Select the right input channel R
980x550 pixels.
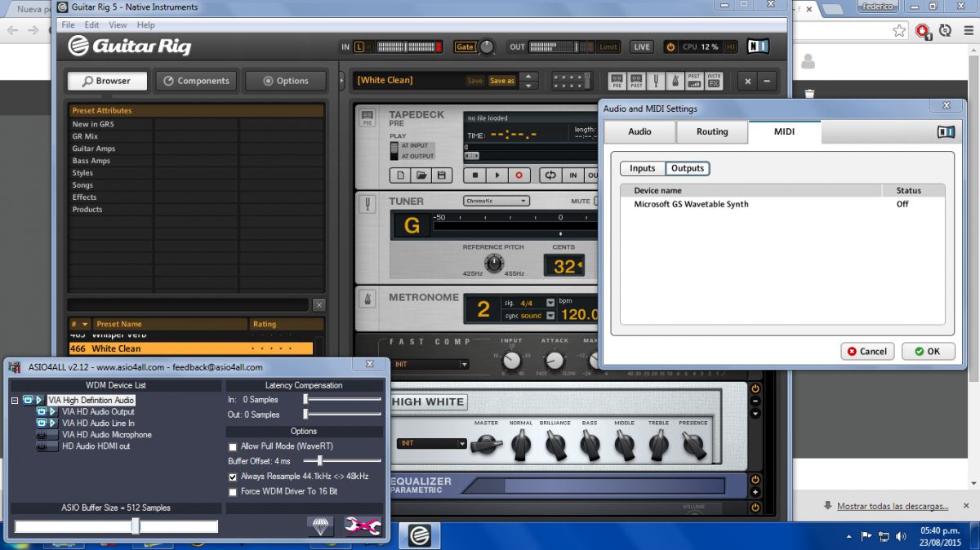tap(369, 47)
